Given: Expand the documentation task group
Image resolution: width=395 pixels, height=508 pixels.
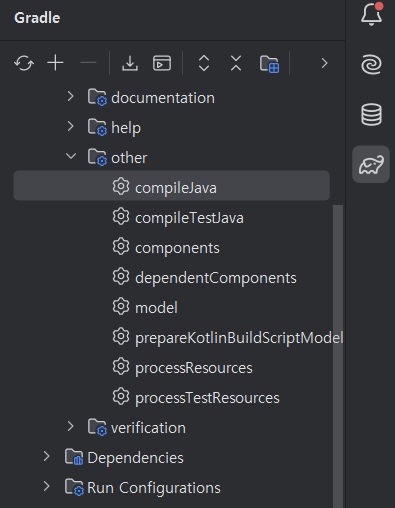Looking at the screenshot, I should [x=70, y=97].
